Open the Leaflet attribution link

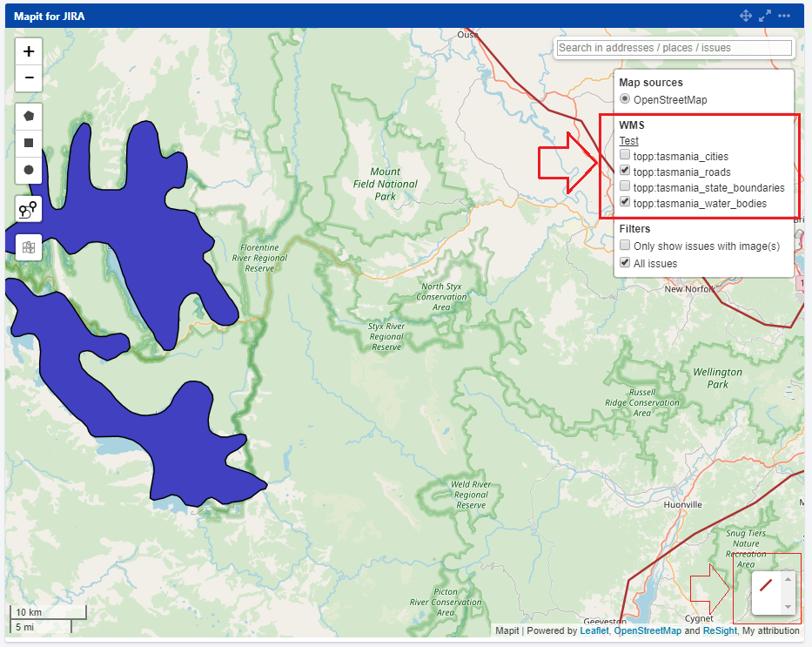(594, 631)
